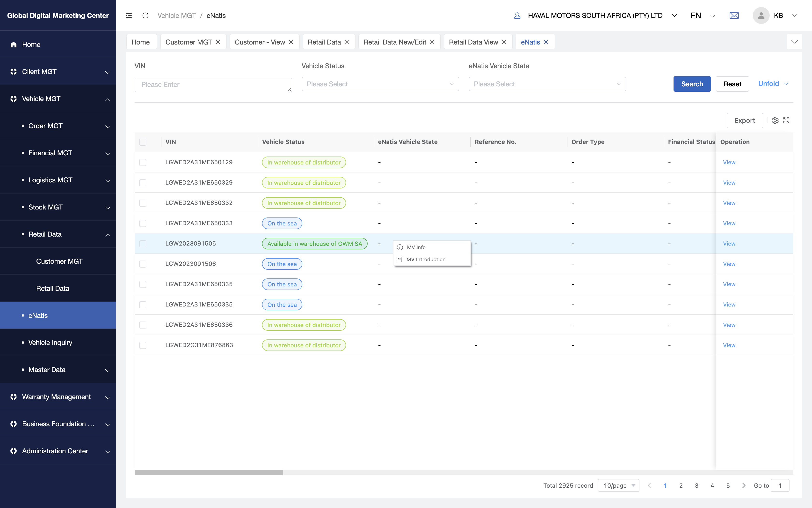Open the Vehicle Status dropdown

click(x=380, y=84)
